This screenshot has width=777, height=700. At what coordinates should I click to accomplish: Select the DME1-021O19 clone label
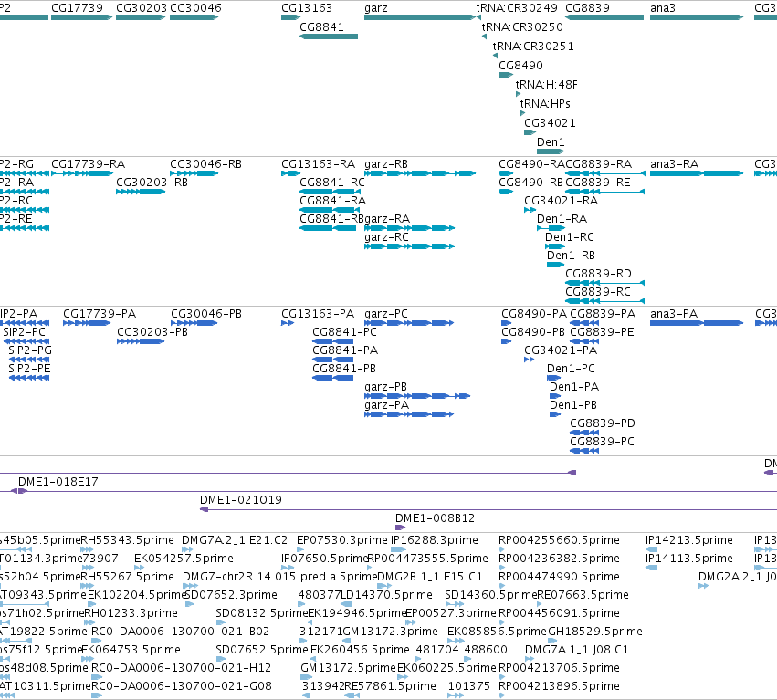(x=241, y=500)
